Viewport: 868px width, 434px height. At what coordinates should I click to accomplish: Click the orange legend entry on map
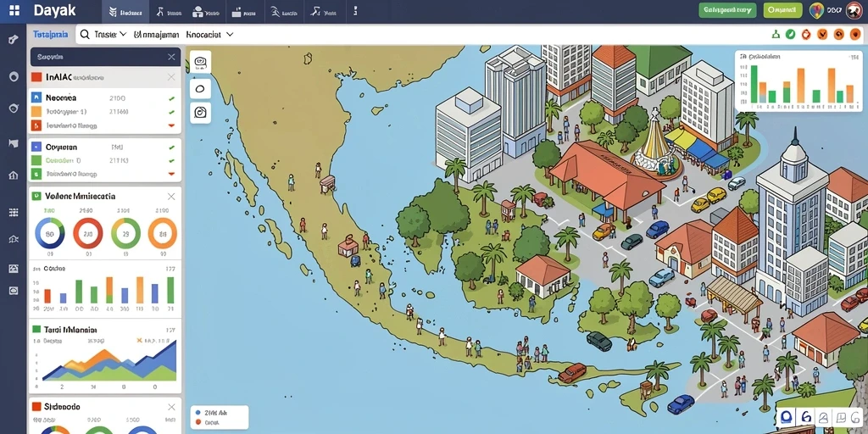click(209, 422)
